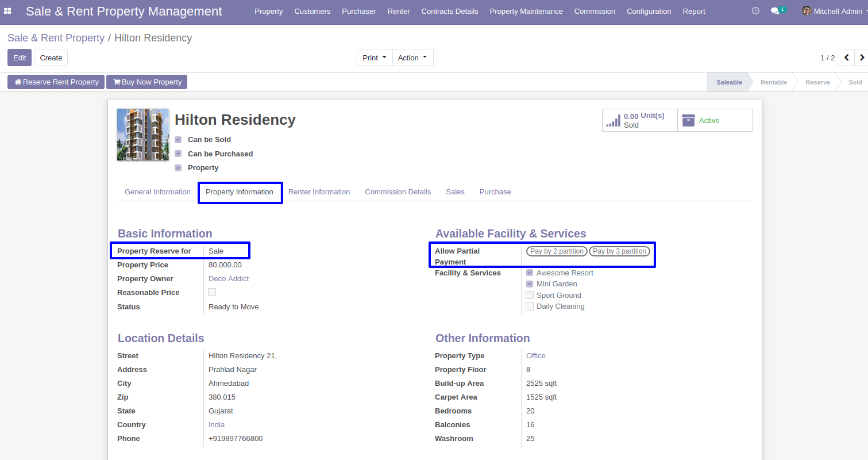
Task: Open the Deco Addict owner link
Action: pos(229,279)
